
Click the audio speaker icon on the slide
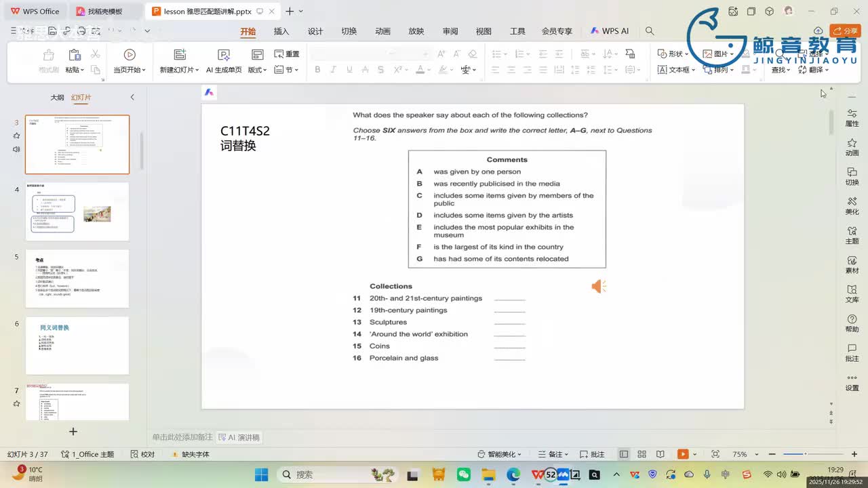tap(599, 287)
